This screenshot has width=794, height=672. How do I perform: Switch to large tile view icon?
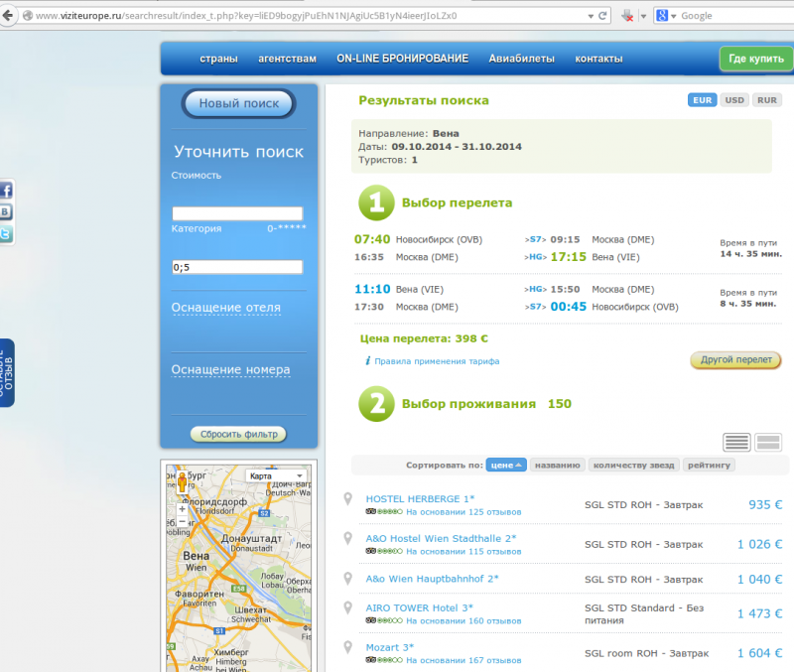point(767,442)
